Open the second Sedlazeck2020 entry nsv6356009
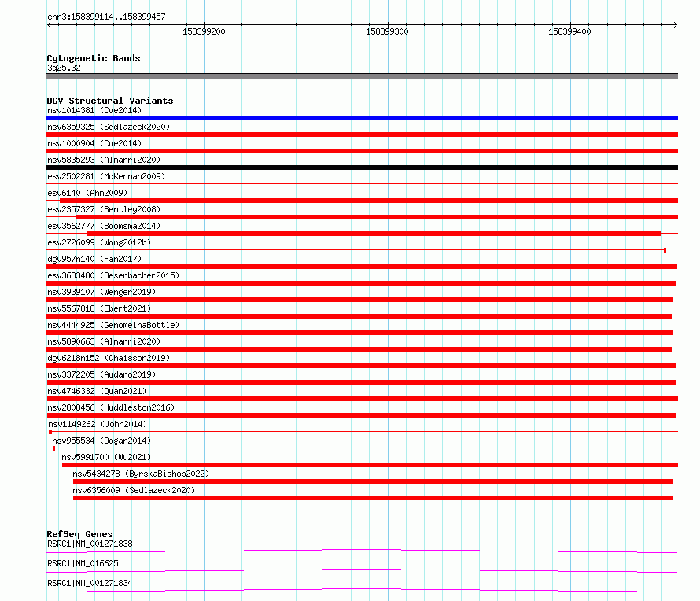This screenshot has width=700, height=601. 134,490
